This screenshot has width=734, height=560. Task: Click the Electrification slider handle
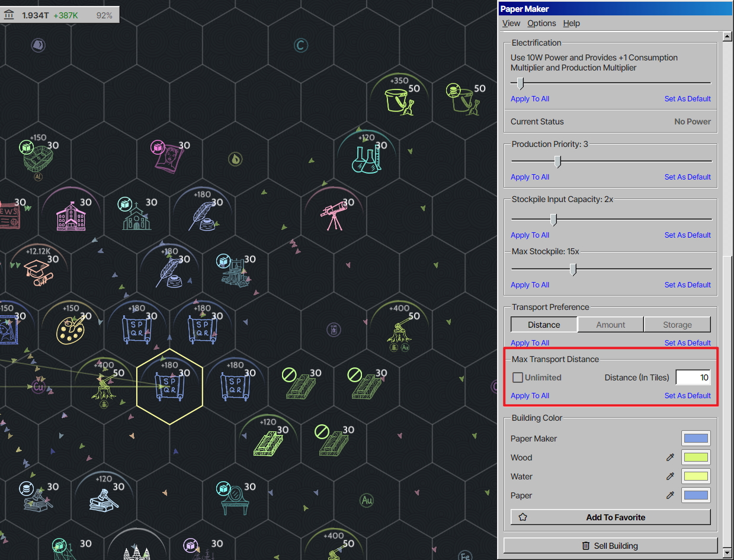[x=520, y=83]
